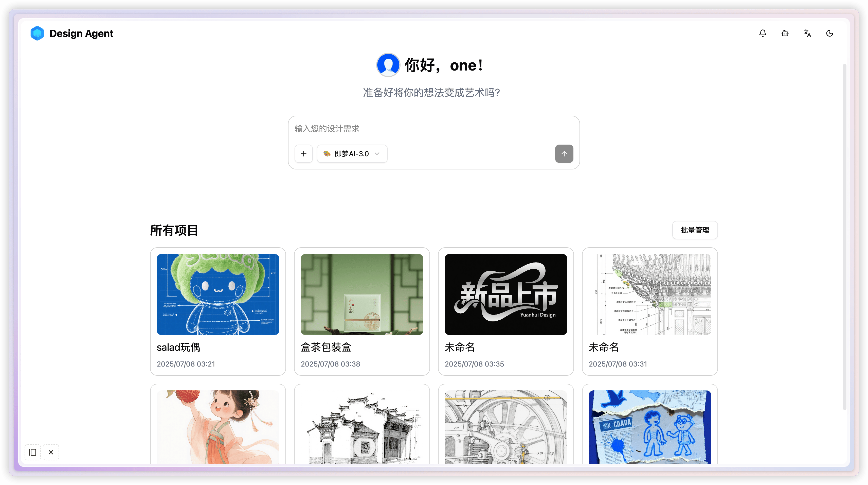The height and width of the screenshot is (485, 868).
Task: Click the 盒茶包装盒 project title
Action: click(x=326, y=347)
